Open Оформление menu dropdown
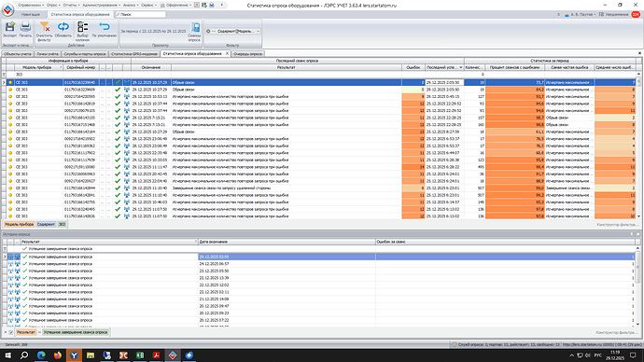Image resolution: width=644 pixels, height=362 pixels. pos(175,5)
